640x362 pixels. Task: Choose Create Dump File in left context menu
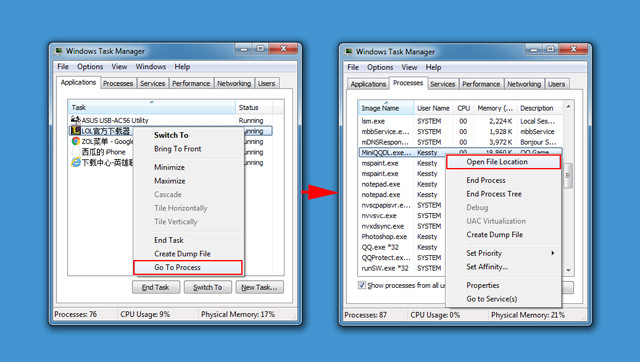(x=189, y=254)
